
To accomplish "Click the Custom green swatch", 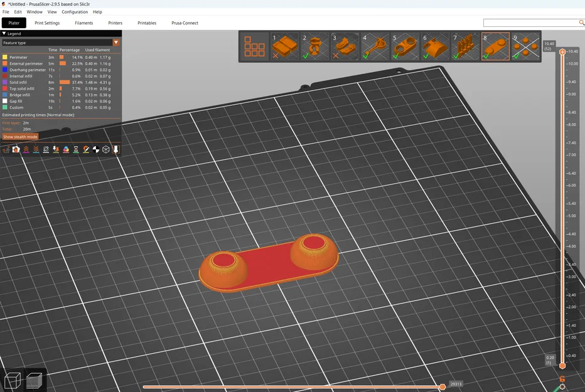I will click(x=5, y=107).
